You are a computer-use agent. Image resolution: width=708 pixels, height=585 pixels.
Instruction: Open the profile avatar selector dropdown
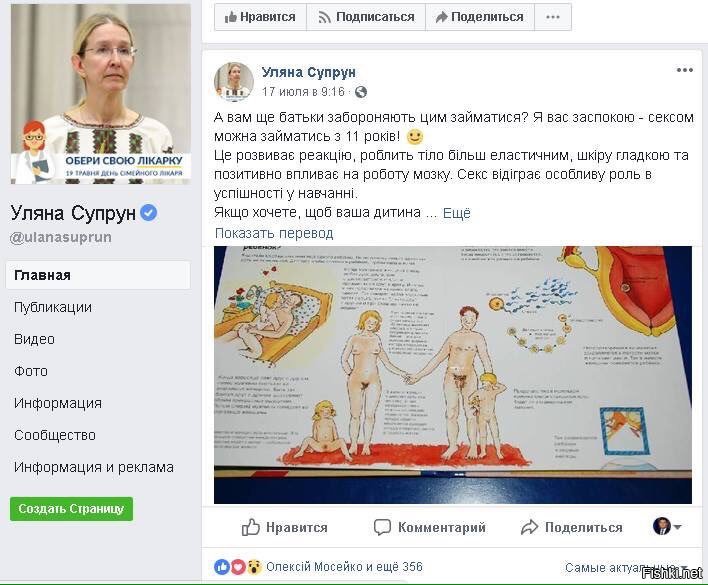(x=667, y=526)
